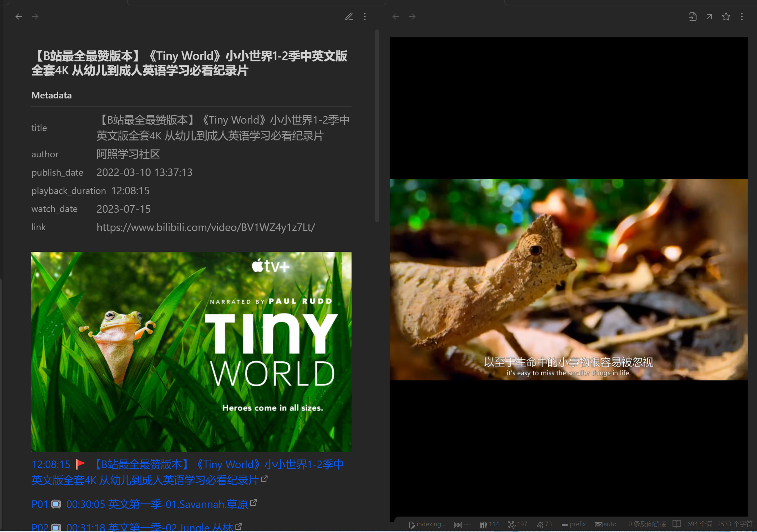
Task: Click the import file icon in right pane
Action: click(692, 17)
